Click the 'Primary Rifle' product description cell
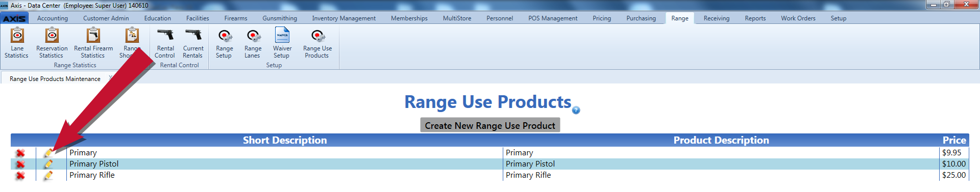980x192 pixels. (721, 175)
